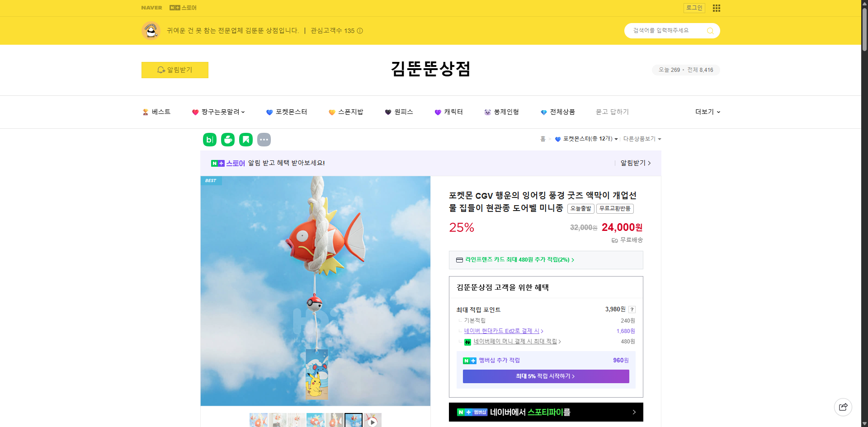Open the 묻고 답하기 menu item
The height and width of the screenshot is (427, 868).
click(x=612, y=112)
